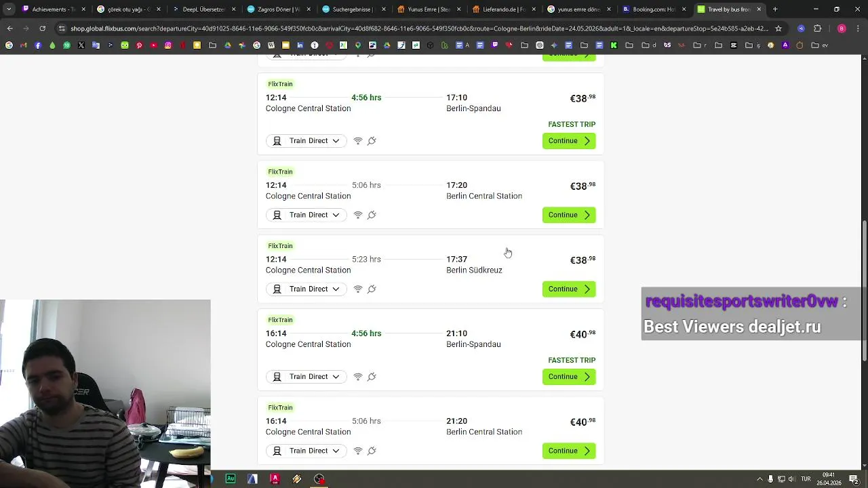Screen dimensions: 868x488
Task: Click the site information icon in the address bar
Action: (62, 28)
